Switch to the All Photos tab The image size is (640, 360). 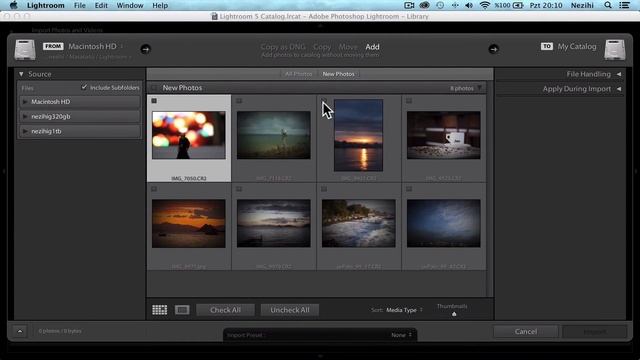click(x=298, y=74)
